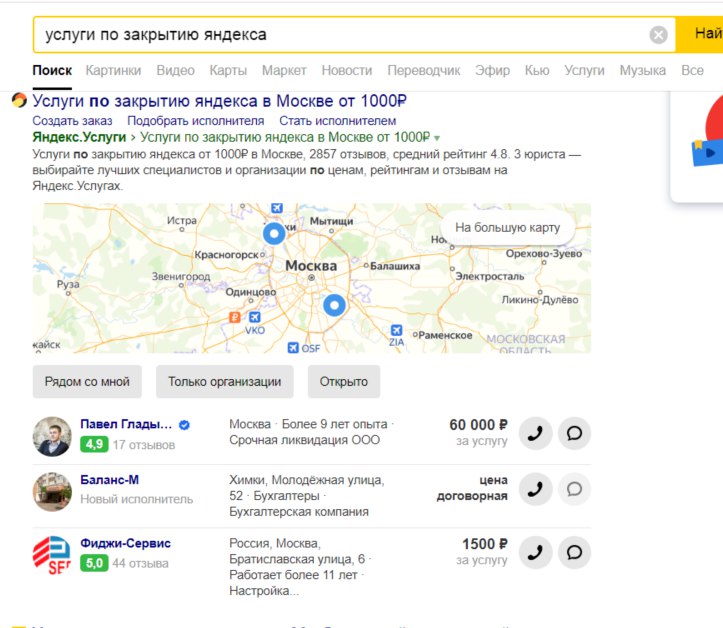Open Фиджи-Сервис SEF logo
The image size is (723, 628).
point(52,555)
